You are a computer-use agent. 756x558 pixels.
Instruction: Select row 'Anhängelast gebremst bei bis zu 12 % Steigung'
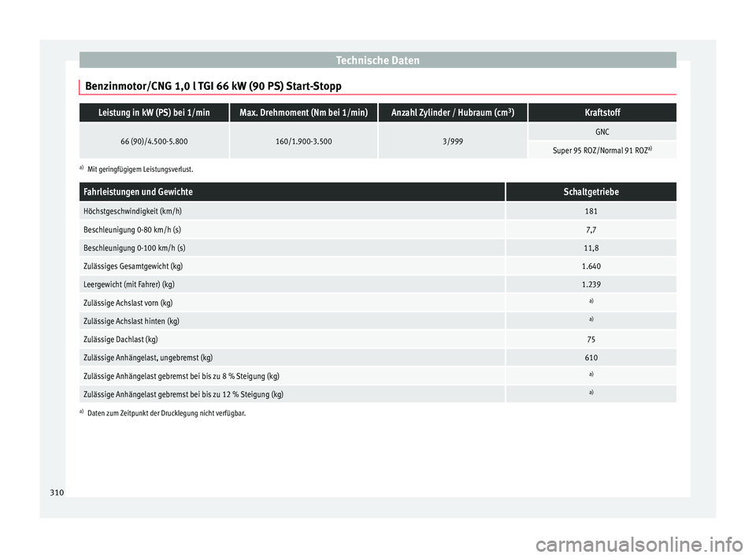click(x=183, y=394)
